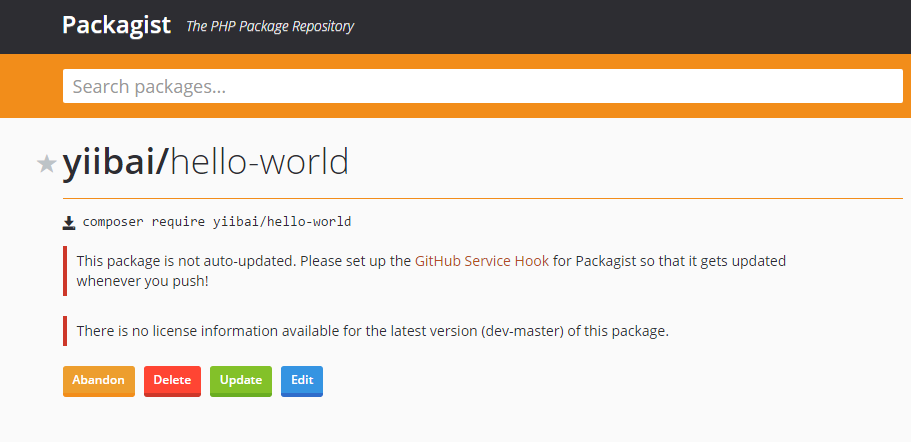
Task: Click the red bar beside auto-update warning
Action: click(65, 271)
